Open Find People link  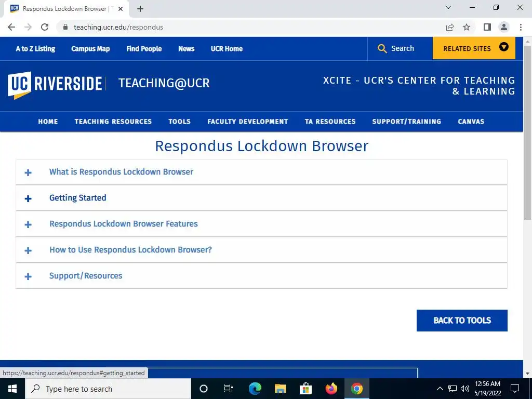[x=144, y=48]
